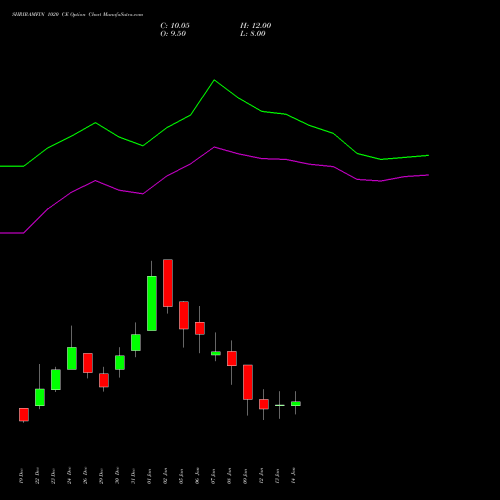Click the open value 'O: 9.50'
The width and height of the screenshot is (500, 500).
(173, 34)
